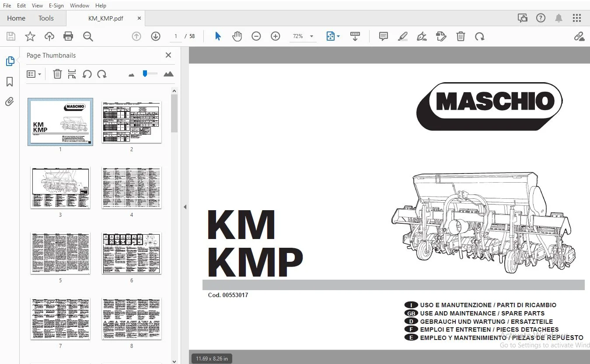This screenshot has width=590, height=364.
Task: Open the Help question mark menu
Action: (541, 18)
